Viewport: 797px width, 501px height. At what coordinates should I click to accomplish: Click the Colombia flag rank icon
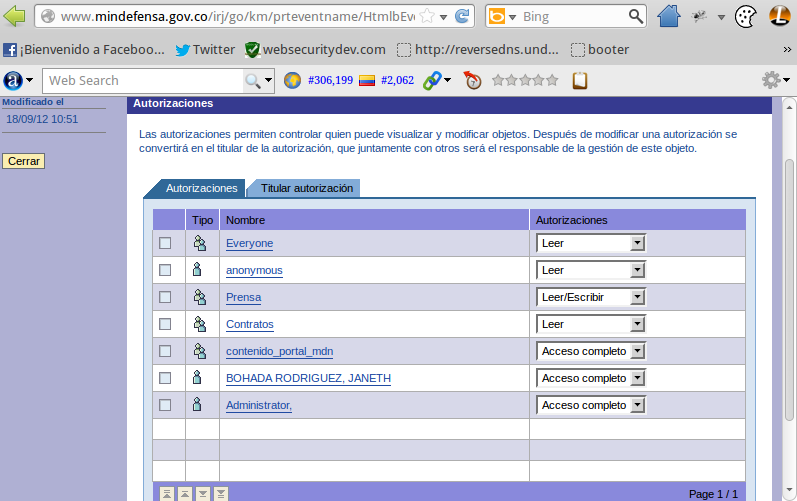click(x=367, y=80)
